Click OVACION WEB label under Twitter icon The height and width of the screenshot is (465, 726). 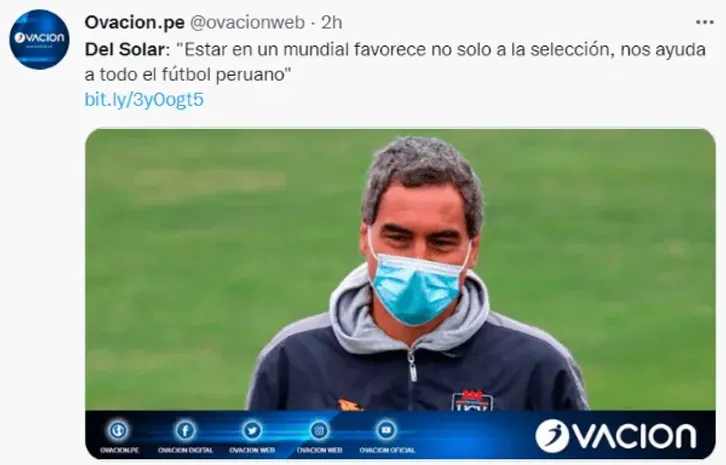252,450
